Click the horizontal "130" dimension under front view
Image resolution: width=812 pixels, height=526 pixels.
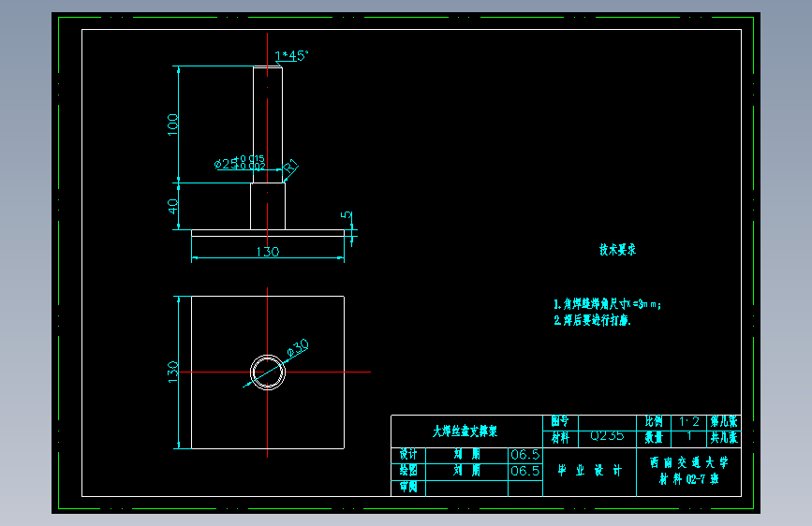[x=268, y=252]
